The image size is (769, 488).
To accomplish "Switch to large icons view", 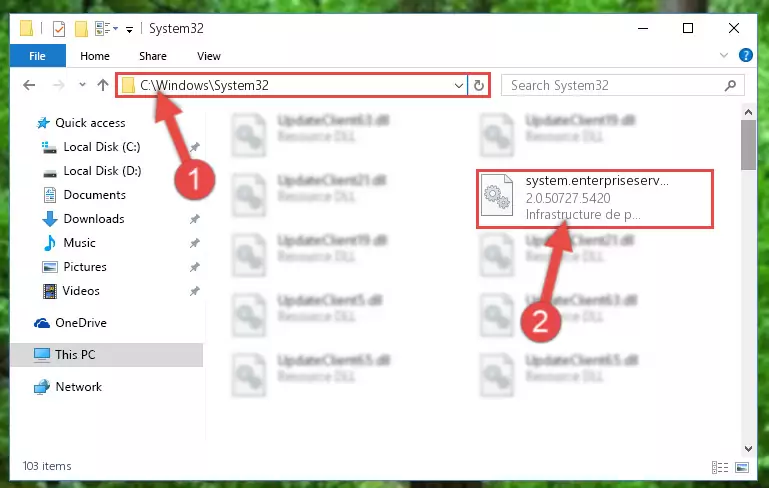I will [x=742, y=467].
